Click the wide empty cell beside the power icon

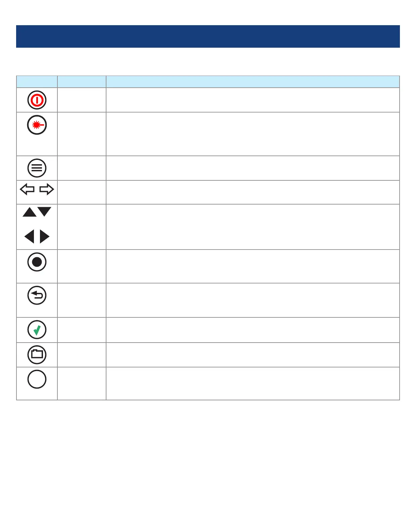pos(253,100)
